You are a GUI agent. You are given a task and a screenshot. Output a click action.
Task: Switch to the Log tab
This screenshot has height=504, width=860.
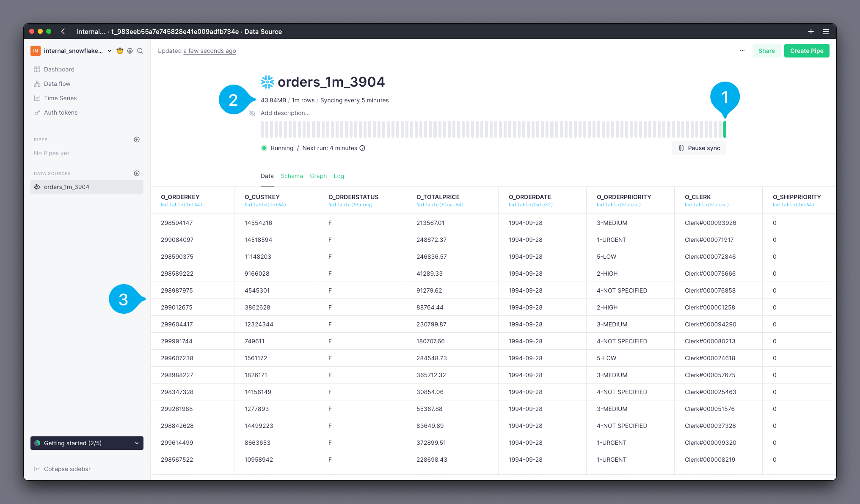339,176
